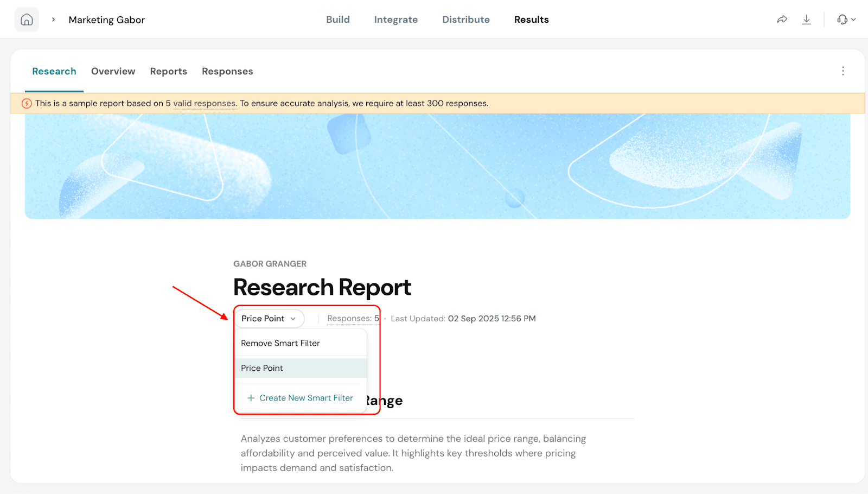Click the breadcrumb chevron arrow
This screenshot has height=494, width=868.
click(x=53, y=20)
